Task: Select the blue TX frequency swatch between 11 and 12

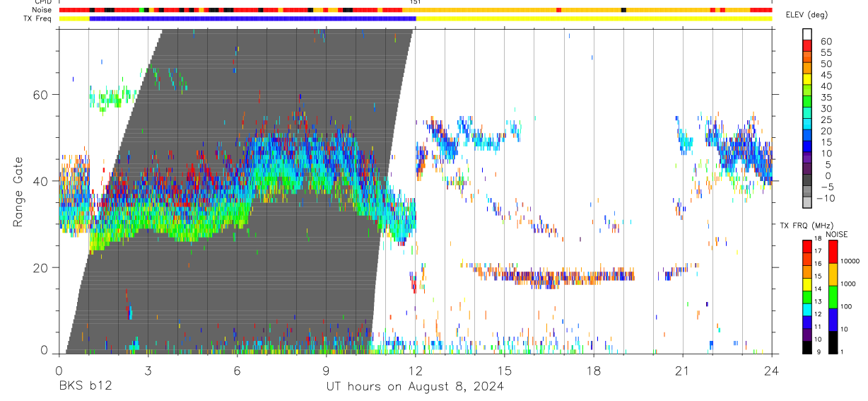Action: tap(807, 322)
